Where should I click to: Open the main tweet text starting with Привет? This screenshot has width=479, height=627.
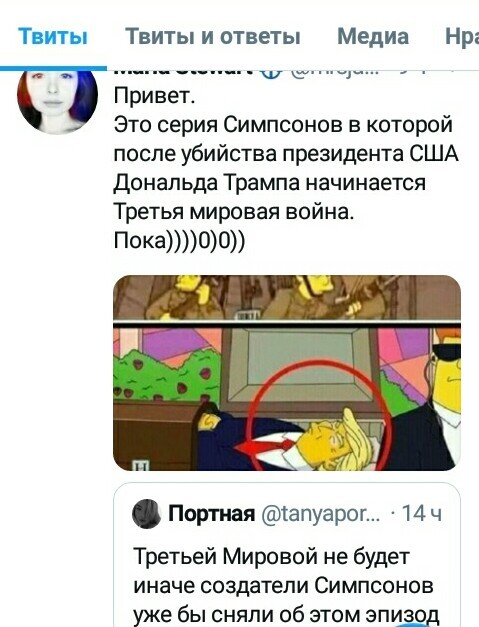point(285,168)
